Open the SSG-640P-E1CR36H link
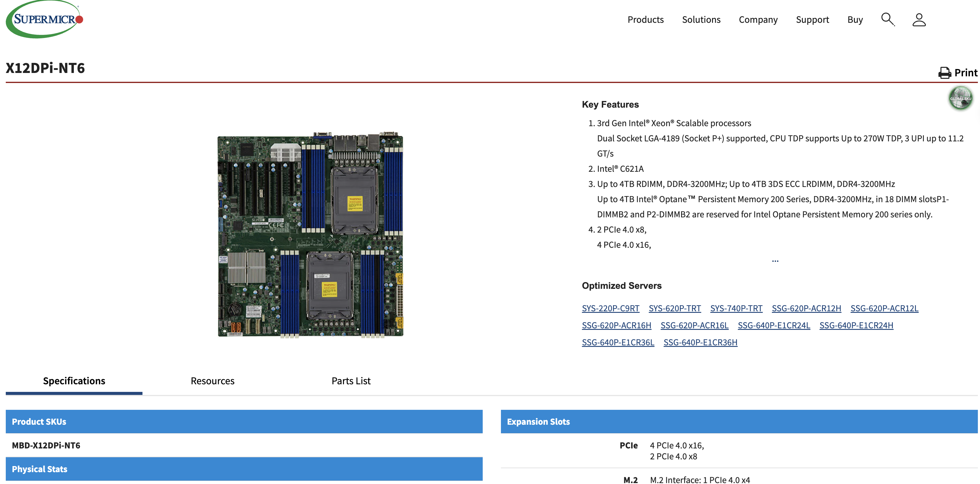980x484 pixels. (700, 342)
